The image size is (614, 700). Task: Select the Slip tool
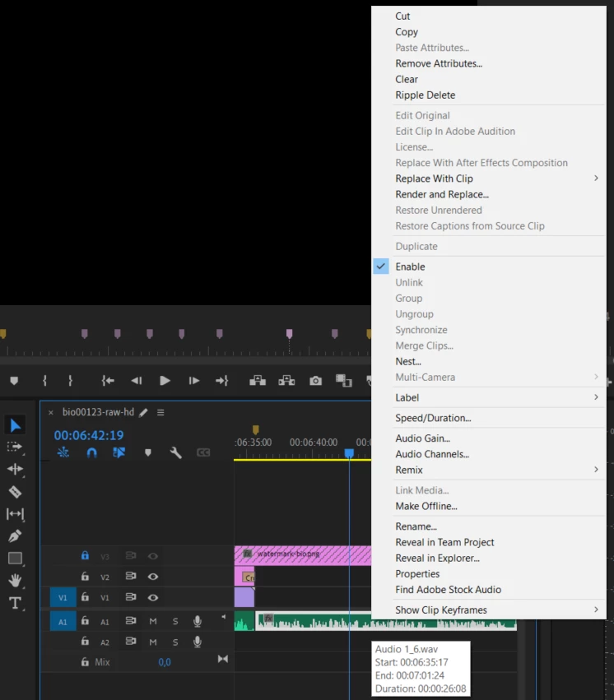coord(15,514)
